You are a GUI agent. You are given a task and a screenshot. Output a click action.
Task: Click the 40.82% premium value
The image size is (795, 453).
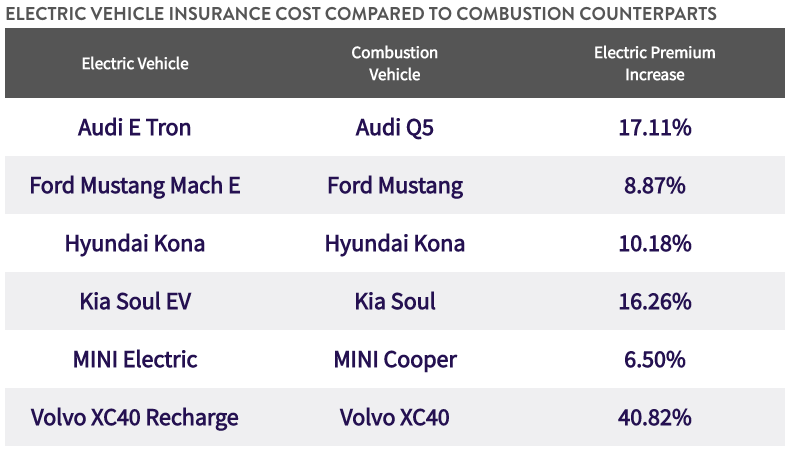click(x=655, y=418)
